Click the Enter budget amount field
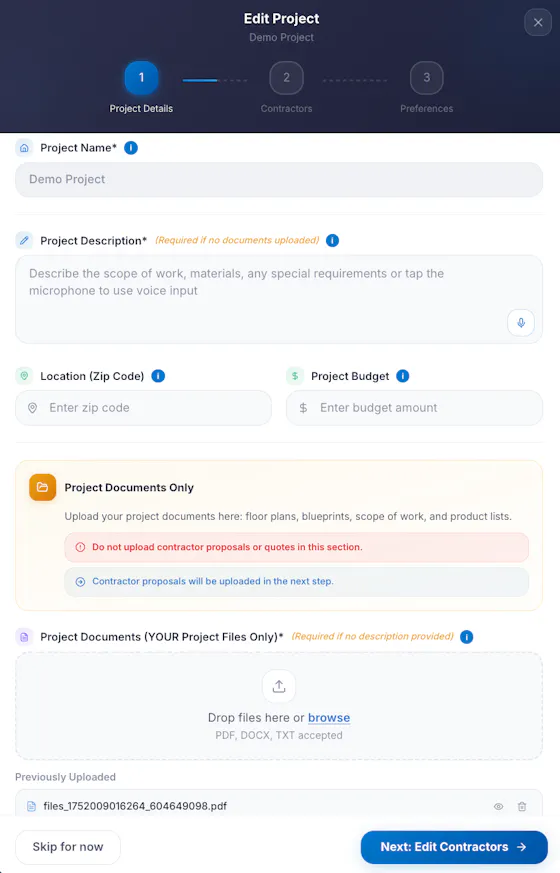This screenshot has width=560, height=873. coord(414,408)
